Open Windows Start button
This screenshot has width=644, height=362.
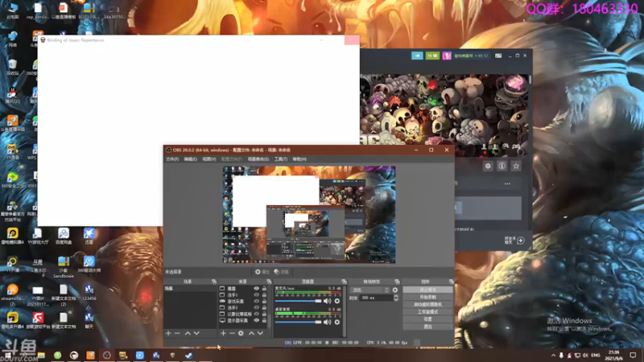(7, 356)
